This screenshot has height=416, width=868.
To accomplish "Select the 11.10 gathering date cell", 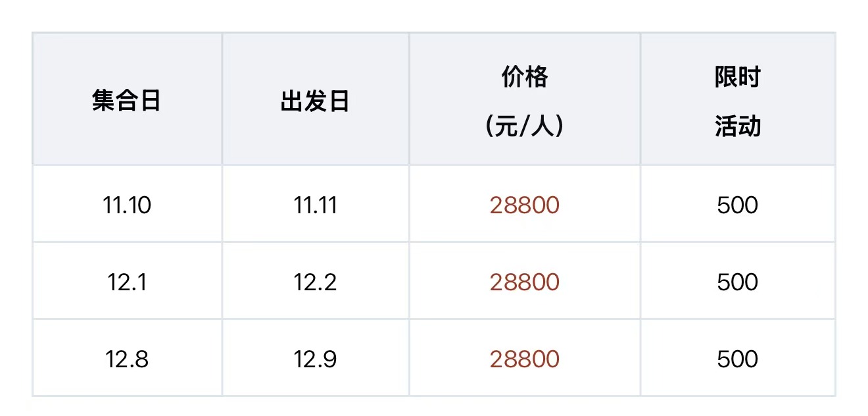I will pos(127,205).
